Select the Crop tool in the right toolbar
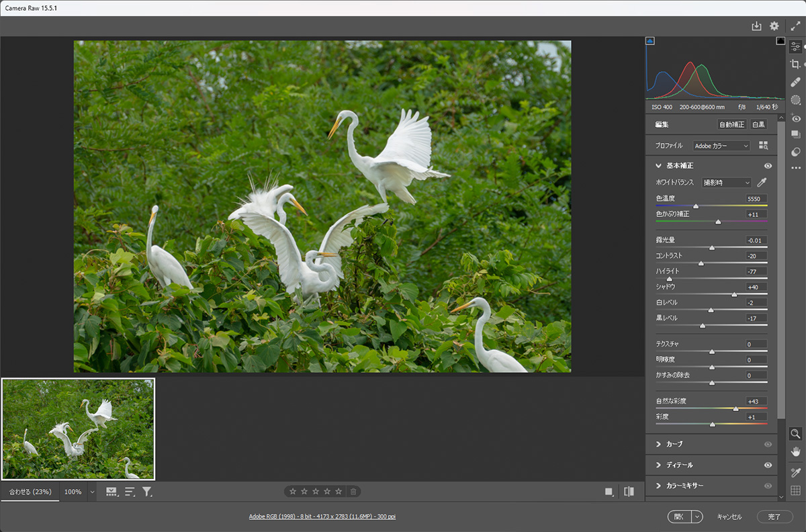 click(795, 64)
